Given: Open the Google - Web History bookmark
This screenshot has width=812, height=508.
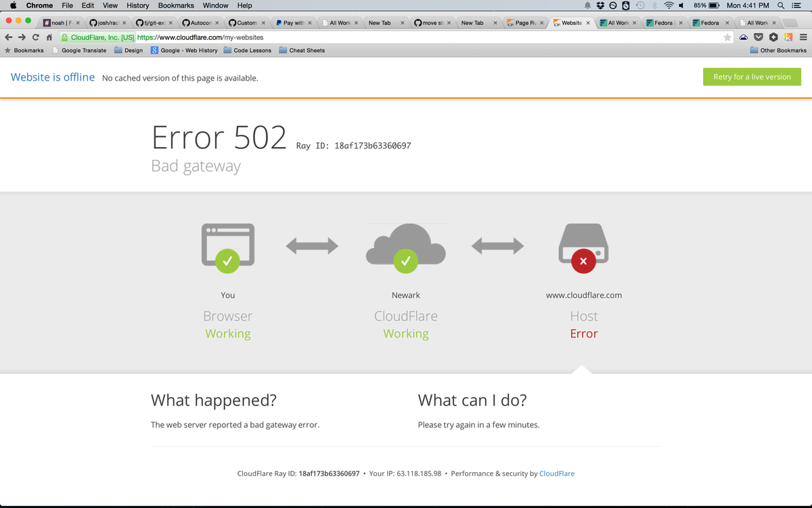Looking at the screenshot, I should point(184,50).
